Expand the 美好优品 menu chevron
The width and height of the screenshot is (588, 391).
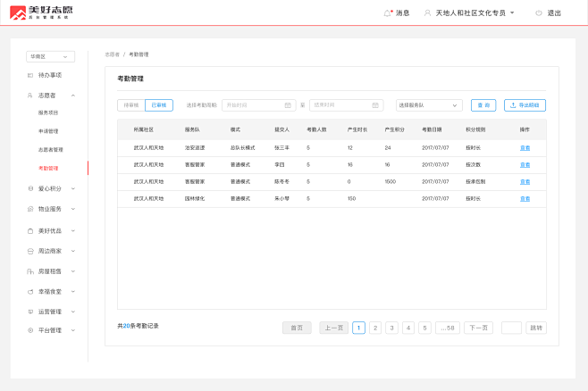tap(73, 231)
